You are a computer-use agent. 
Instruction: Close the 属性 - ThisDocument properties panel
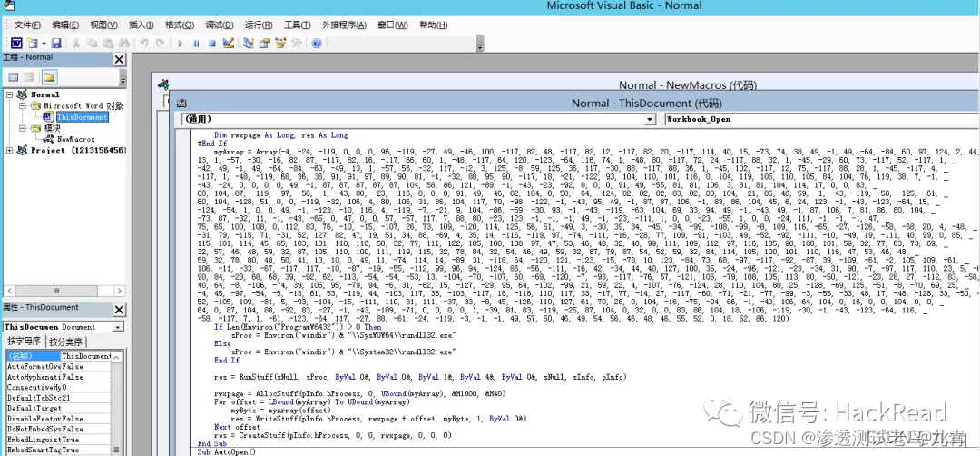click(x=119, y=310)
